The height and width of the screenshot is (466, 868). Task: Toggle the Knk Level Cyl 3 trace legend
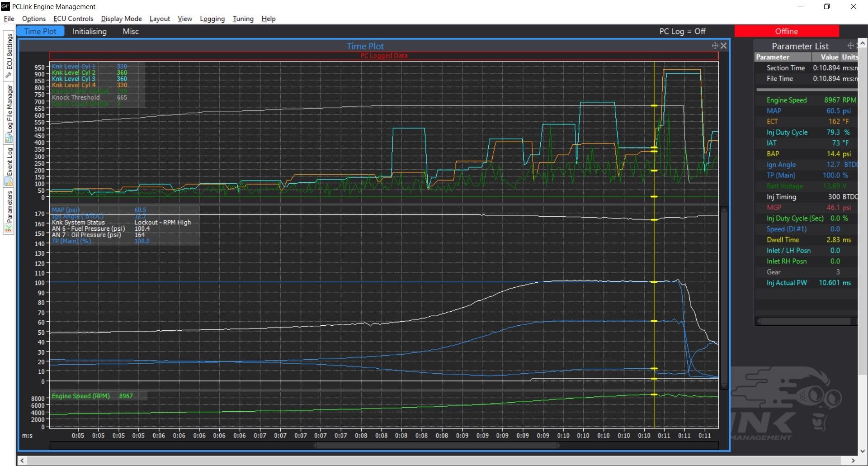pos(74,79)
